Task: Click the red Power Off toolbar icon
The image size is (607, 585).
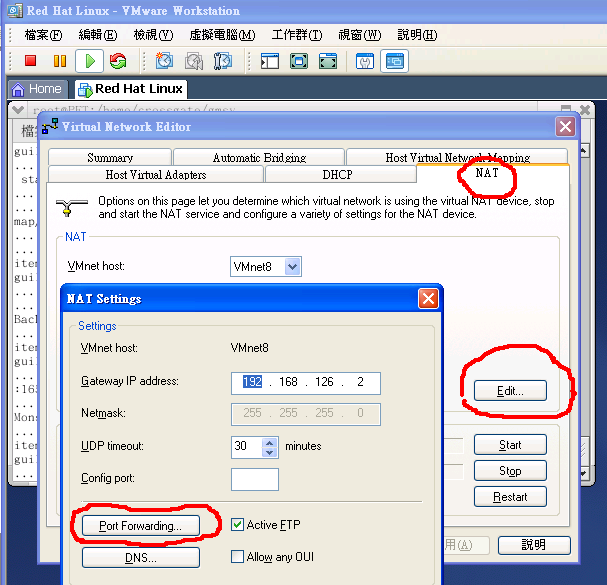Action: [x=30, y=61]
